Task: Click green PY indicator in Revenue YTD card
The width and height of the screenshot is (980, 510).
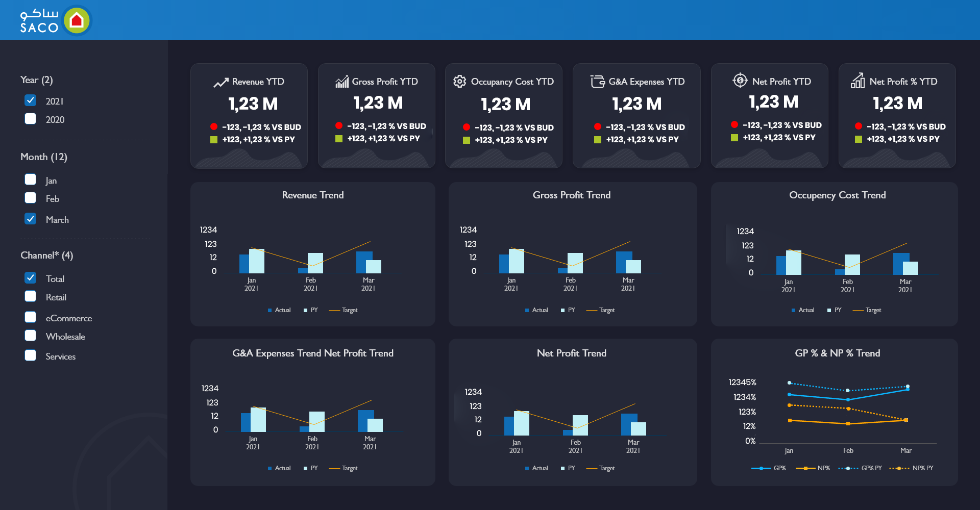Action: point(213,140)
